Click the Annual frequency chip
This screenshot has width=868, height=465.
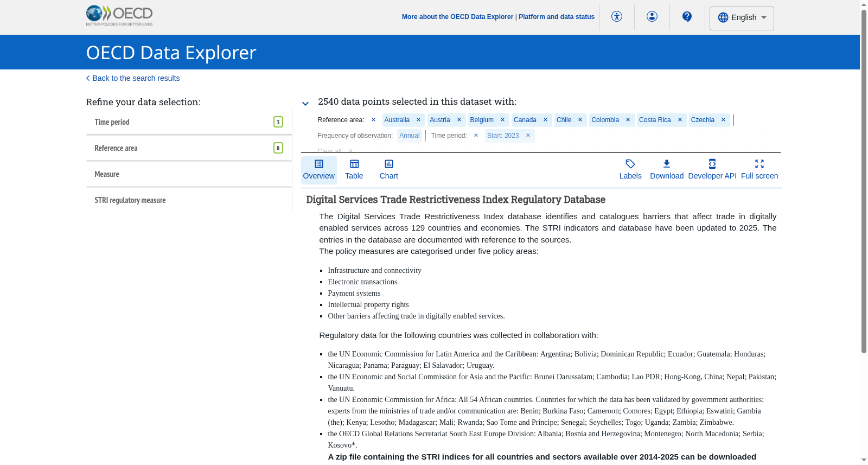(410, 136)
